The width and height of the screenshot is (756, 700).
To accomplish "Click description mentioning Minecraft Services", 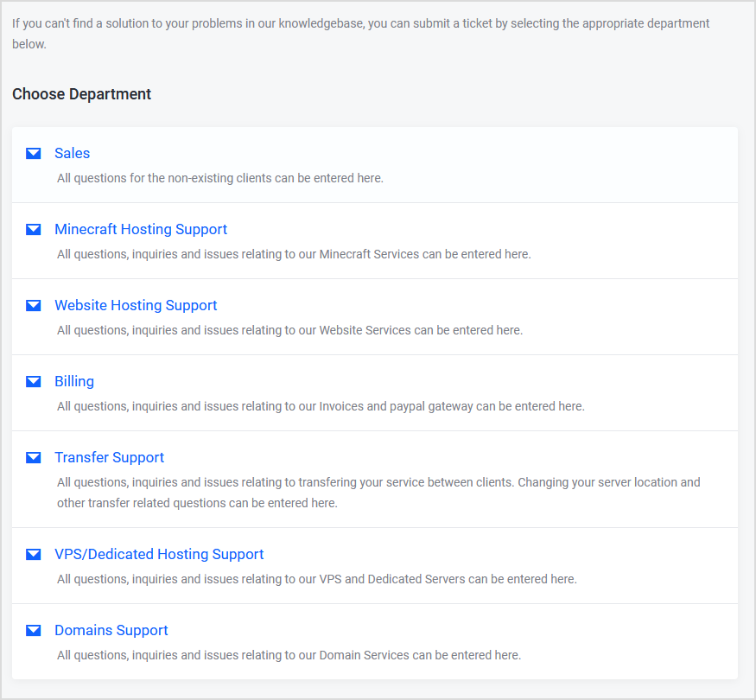I will pos(294,255).
